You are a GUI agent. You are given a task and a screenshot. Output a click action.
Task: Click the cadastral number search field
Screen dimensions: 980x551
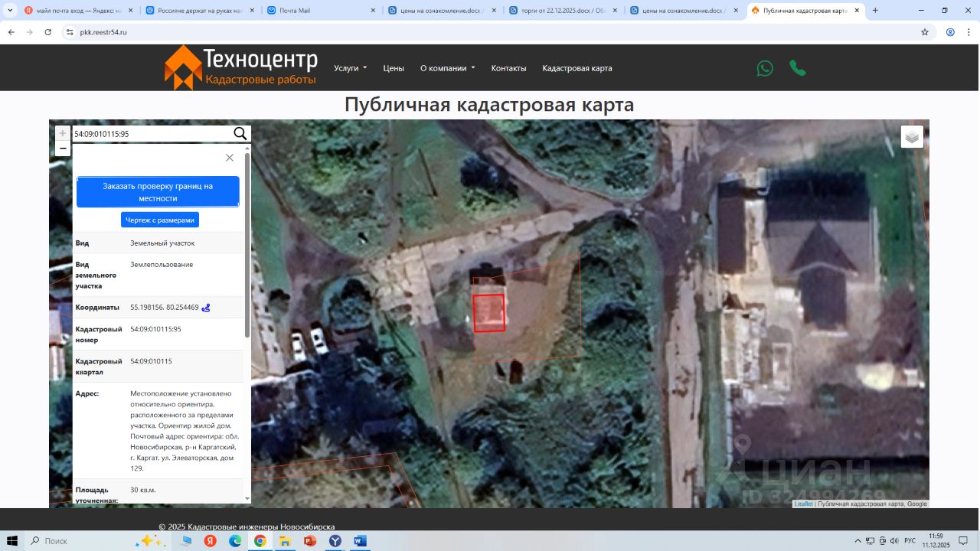(152, 134)
